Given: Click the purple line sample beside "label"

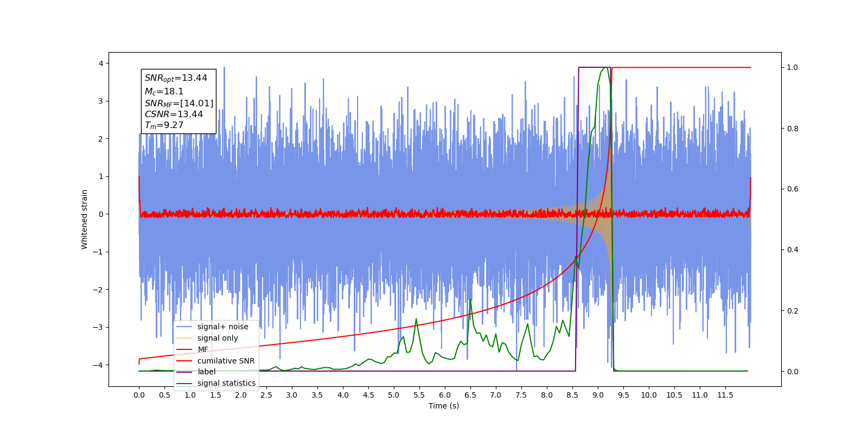Looking at the screenshot, I should pos(184,372).
